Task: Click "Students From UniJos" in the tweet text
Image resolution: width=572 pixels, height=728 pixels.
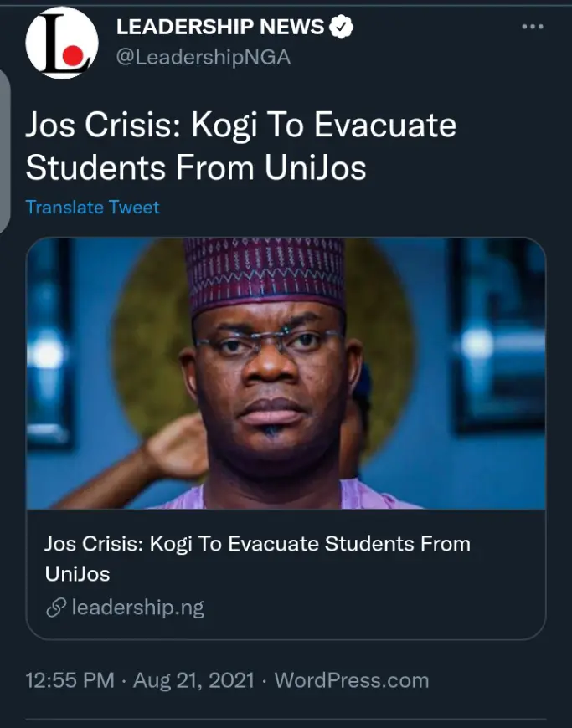Action: [196, 167]
